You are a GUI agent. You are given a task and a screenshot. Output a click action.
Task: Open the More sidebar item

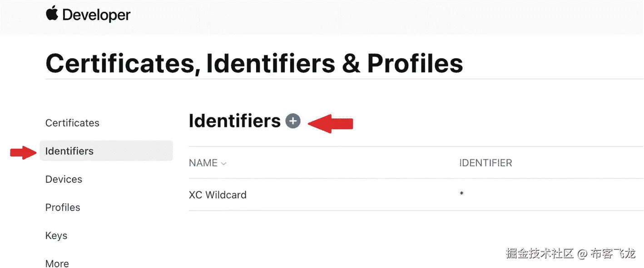pyautogui.click(x=57, y=263)
